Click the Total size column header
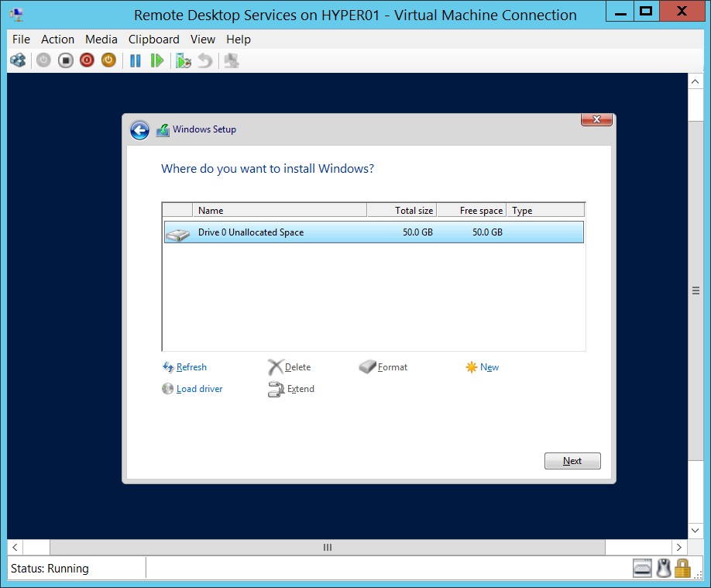 402,211
